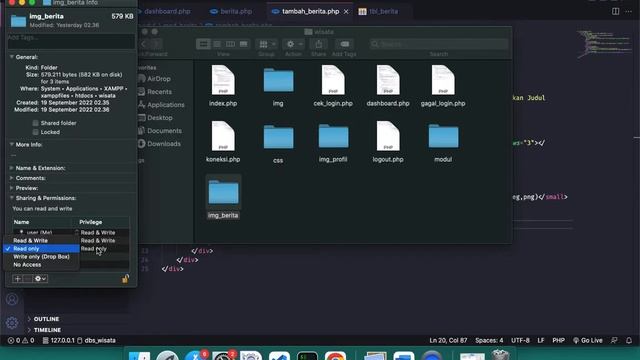The image size is (640, 360).
Task: Open the permissions action gear dropdown
Action: pos(40,279)
